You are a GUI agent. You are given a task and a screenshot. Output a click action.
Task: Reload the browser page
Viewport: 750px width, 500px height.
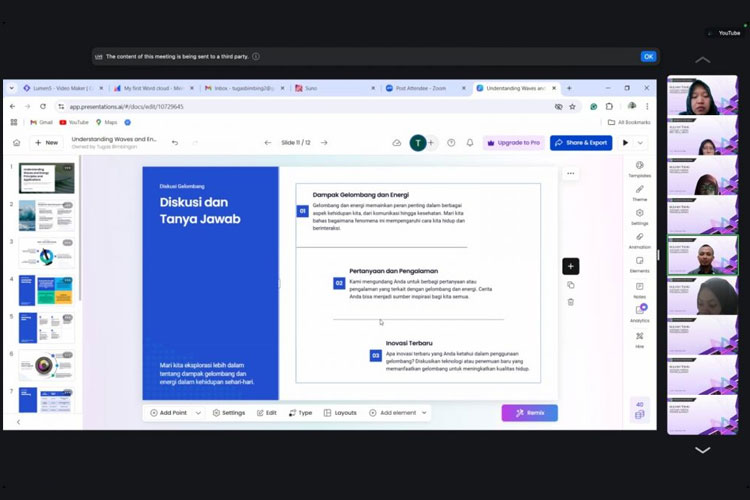(x=43, y=107)
